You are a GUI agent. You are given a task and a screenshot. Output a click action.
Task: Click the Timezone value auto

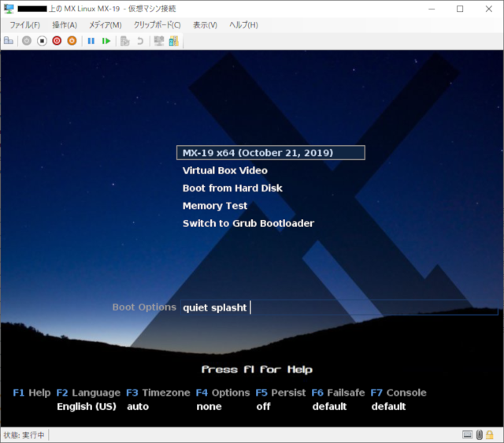pyautogui.click(x=138, y=407)
